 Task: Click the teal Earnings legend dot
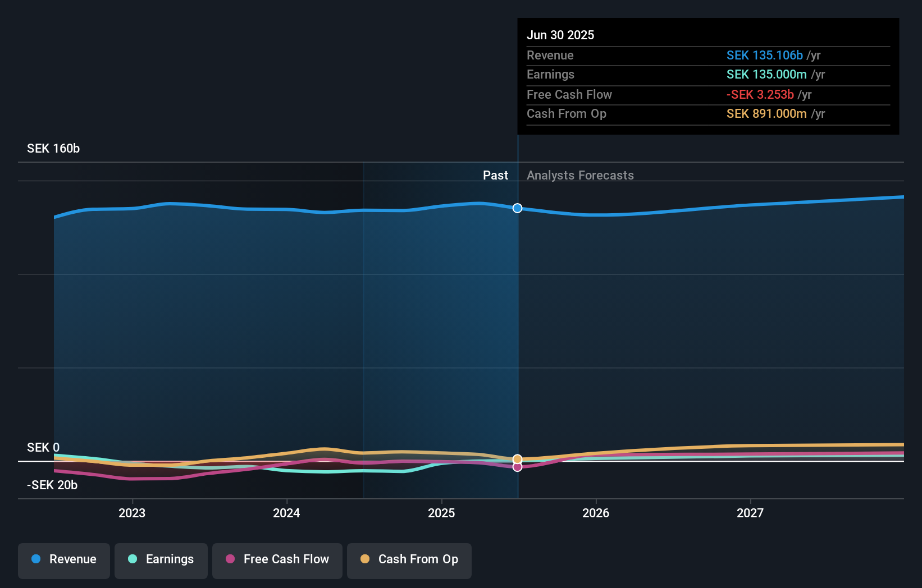[x=133, y=559]
